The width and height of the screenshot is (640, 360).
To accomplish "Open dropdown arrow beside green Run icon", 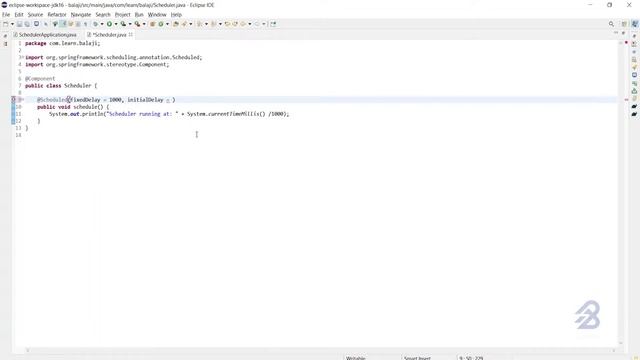I will [x=116, y=24].
